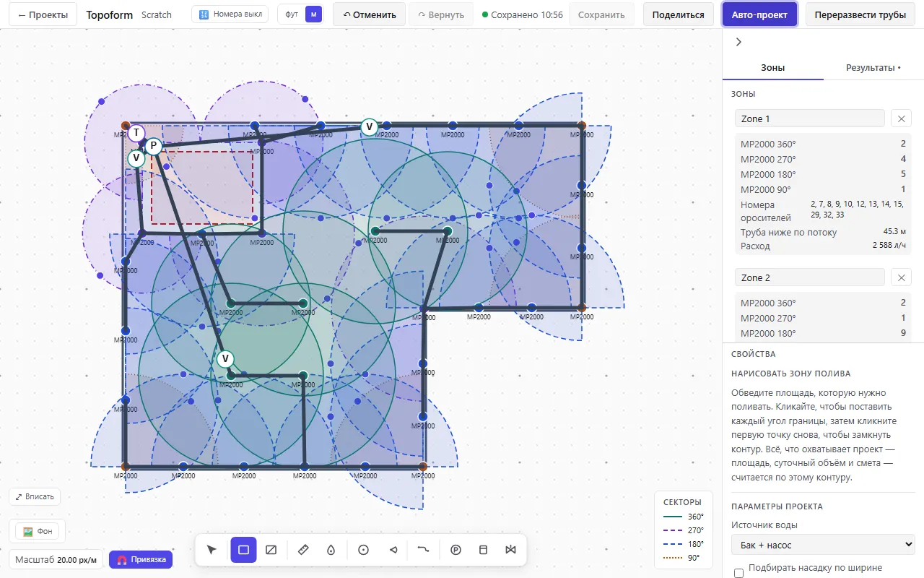Screen dimensions: 924x578
Task: Toggle sprinkler numbers Номера выкл
Action: pos(230,14)
